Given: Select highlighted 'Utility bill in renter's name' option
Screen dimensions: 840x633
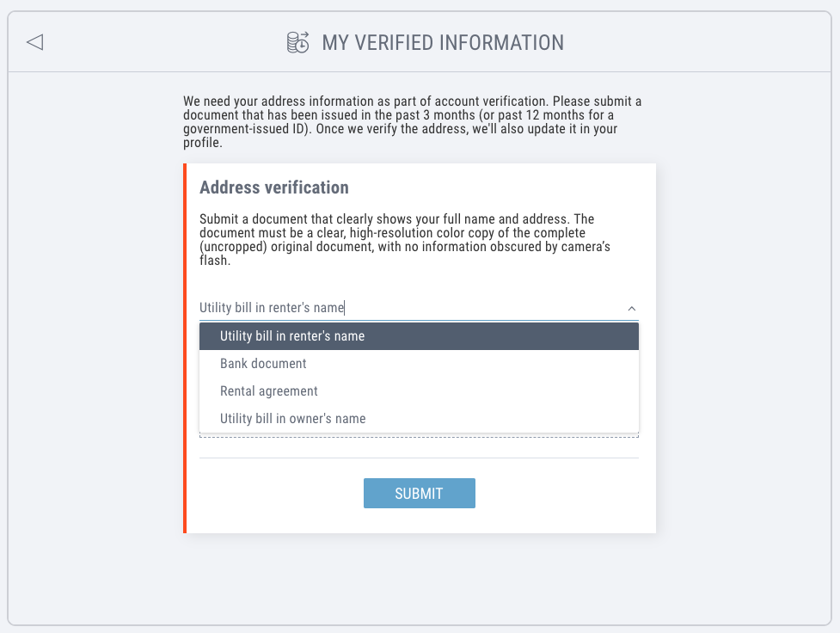Looking at the screenshot, I should [x=419, y=336].
